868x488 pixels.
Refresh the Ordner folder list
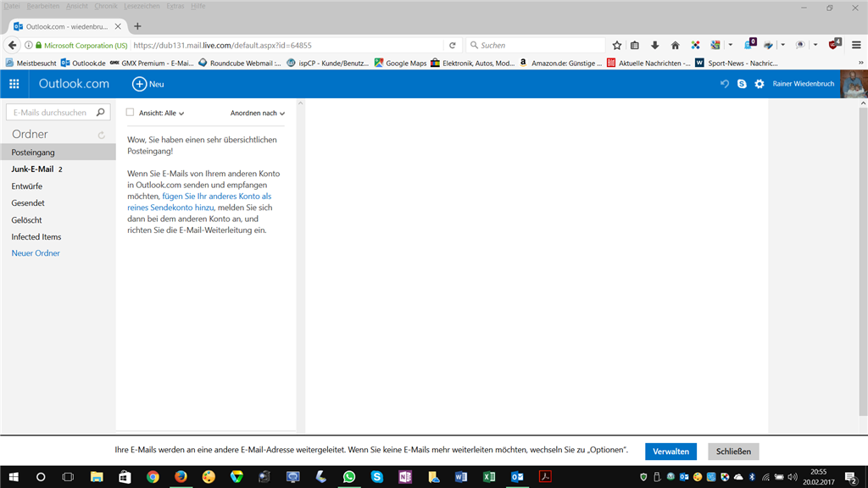tap(102, 135)
